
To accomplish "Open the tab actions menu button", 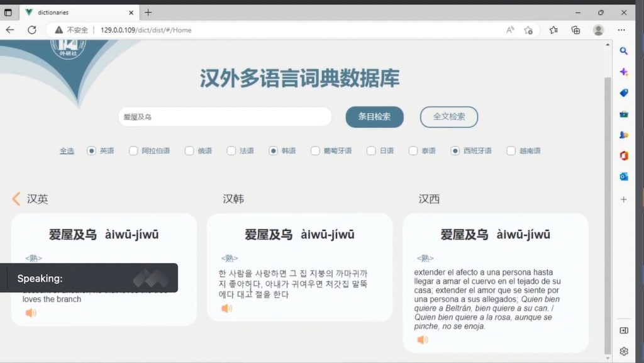I will tap(8, 12).
